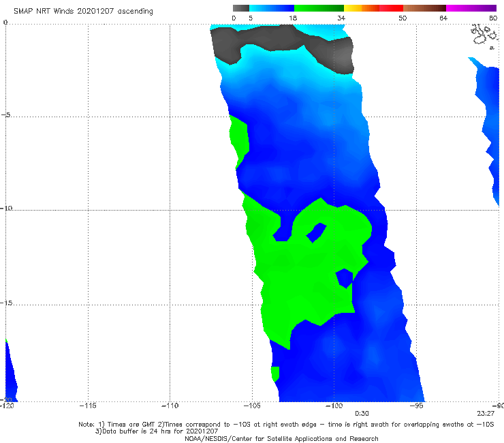Click the '-105' longitude axis label
This screenshot has height=443, width=504.
(x=252, y=406)
